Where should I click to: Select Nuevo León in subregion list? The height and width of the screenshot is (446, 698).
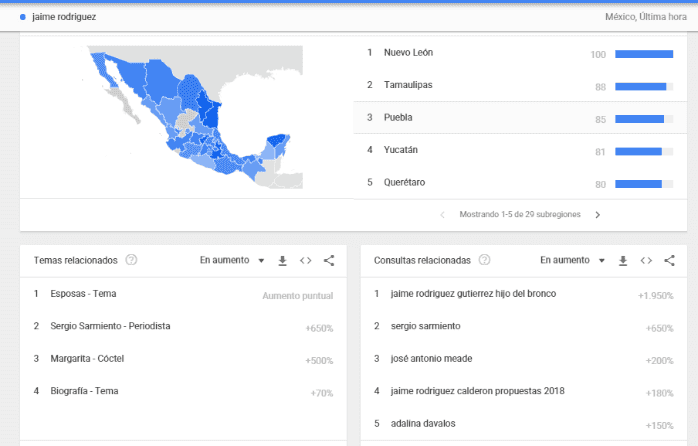(x=408, y=53)
